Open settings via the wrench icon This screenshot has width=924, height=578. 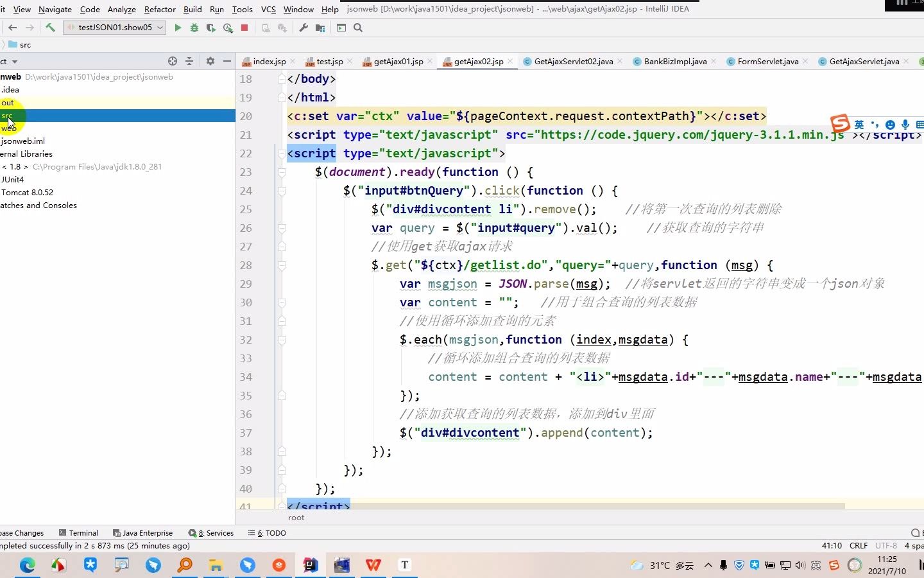(304, 28)
